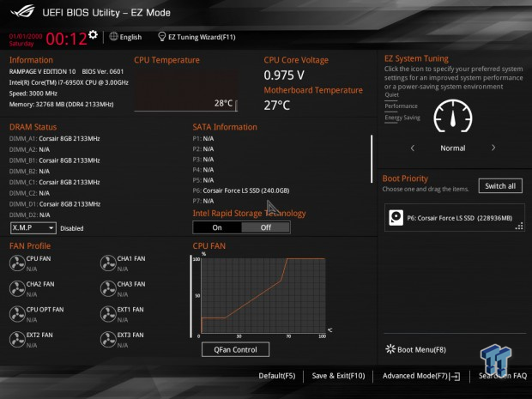Click Save & Exit(F10)

(x=338, y=376)
